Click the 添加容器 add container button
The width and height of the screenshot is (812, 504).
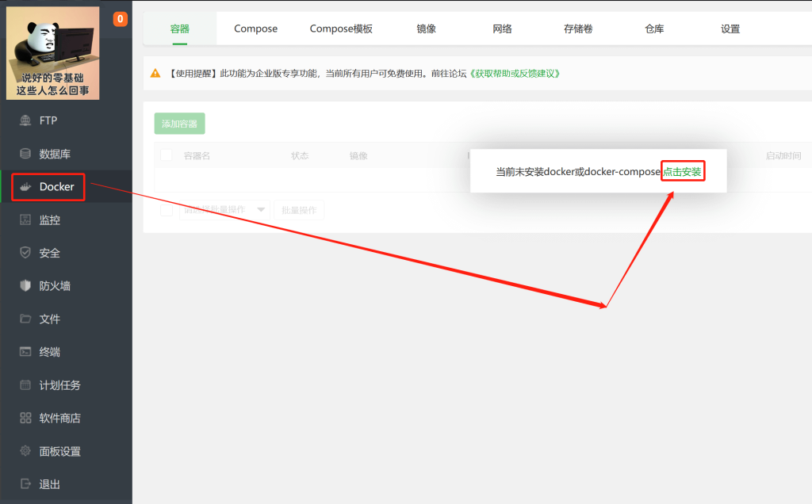coord(180,124)
